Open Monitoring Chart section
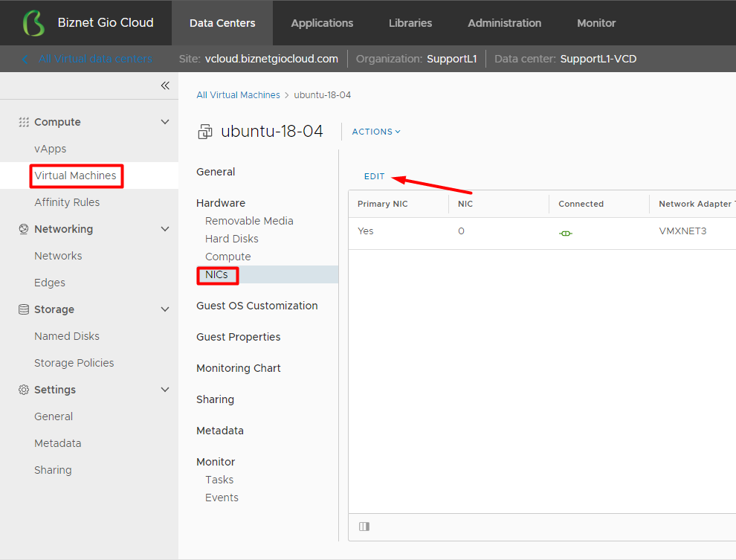Image resolution: width=736 pixels, height=560 pixels. point(238,368)
